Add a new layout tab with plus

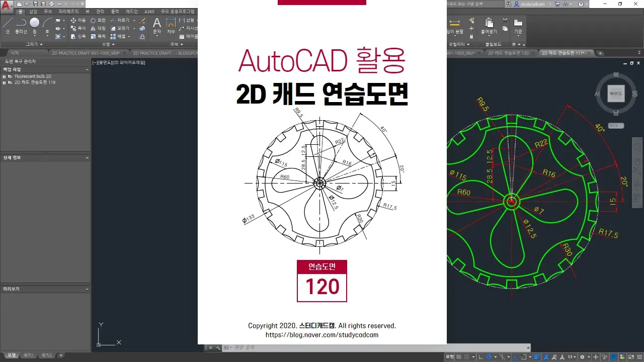pyautogui.click(x=61, y=355)
